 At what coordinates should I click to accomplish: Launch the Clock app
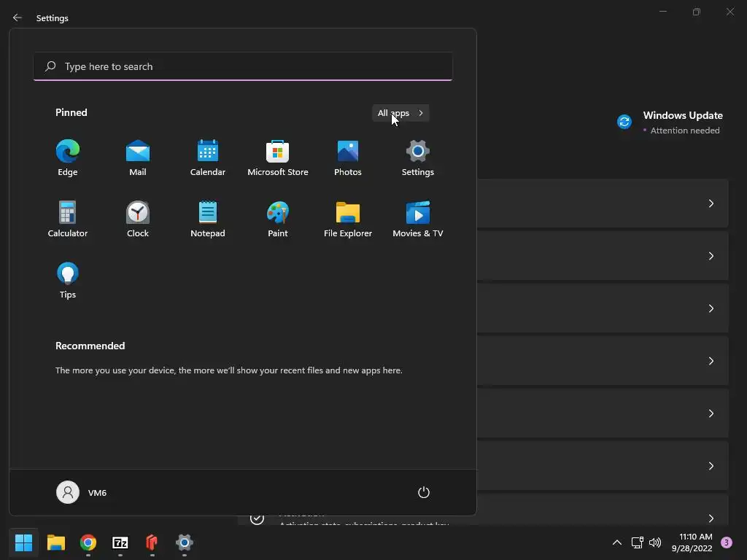138,219
